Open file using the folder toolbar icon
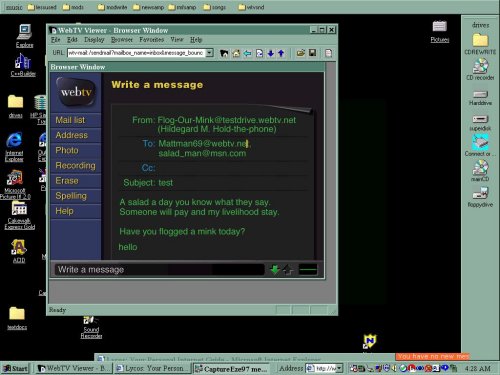This screenshot has height=375, width=500. click(300, 53)
